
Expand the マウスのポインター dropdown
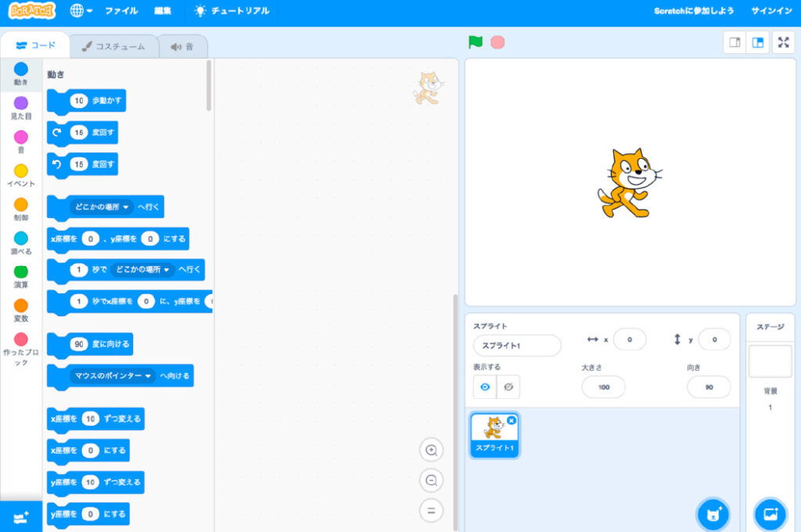(x=147, y=376)
